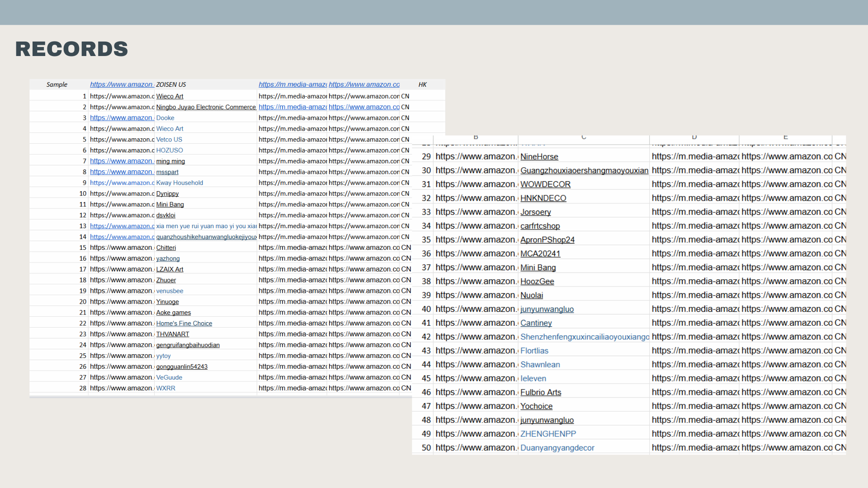Click the 'HNKNDECO' seller name
Screen dimensions: 868x488
pos(543,198)
